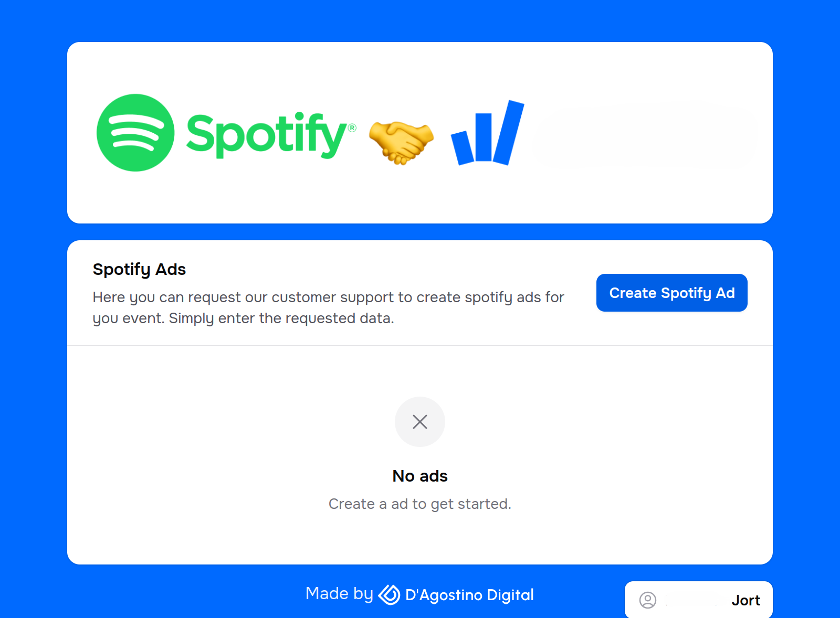Click the "No ads" empty state title

point(420,476)
